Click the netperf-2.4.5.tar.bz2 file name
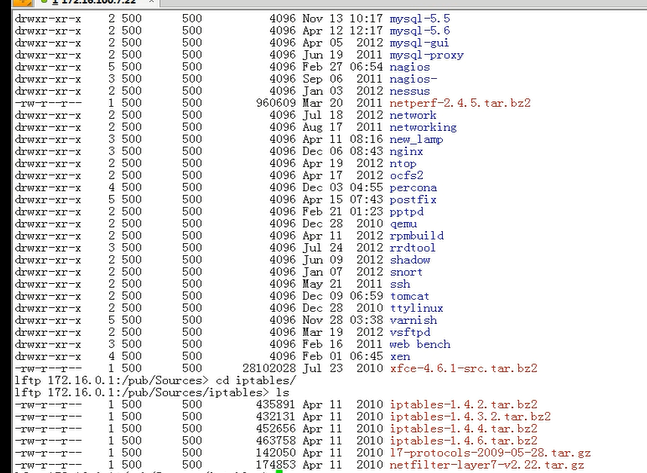 pyautogui.click(x=460, y=103)
